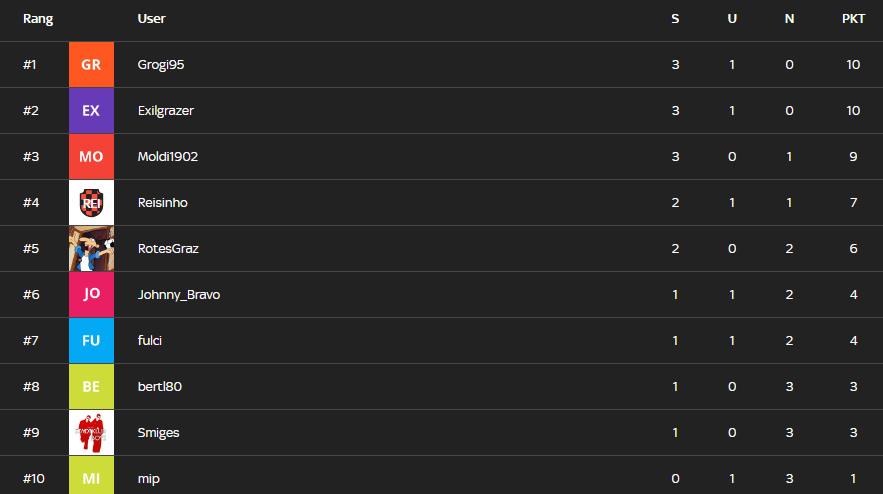Open RotesGraz's profile picture
This screenshot has width=883, height=494.
pos(91,249)
